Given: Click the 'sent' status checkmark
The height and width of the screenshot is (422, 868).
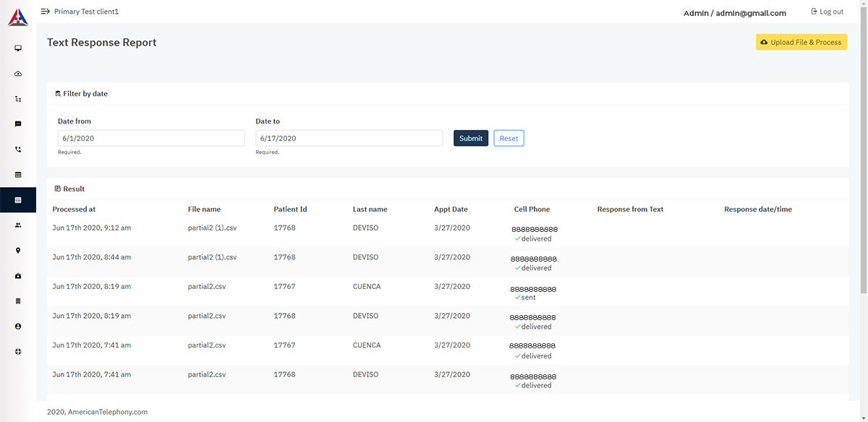Looking at the screenshot, I should (x=518, y=298).
